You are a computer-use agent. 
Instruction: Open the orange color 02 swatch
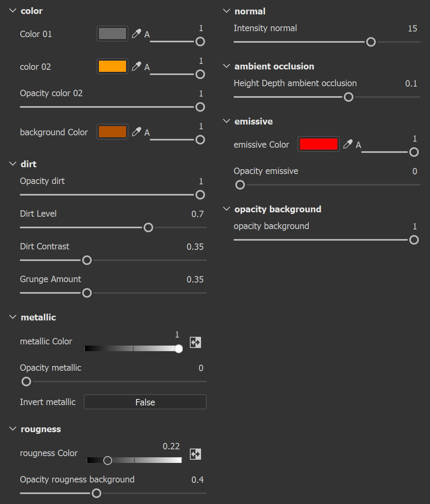click(x=112, y=67)
